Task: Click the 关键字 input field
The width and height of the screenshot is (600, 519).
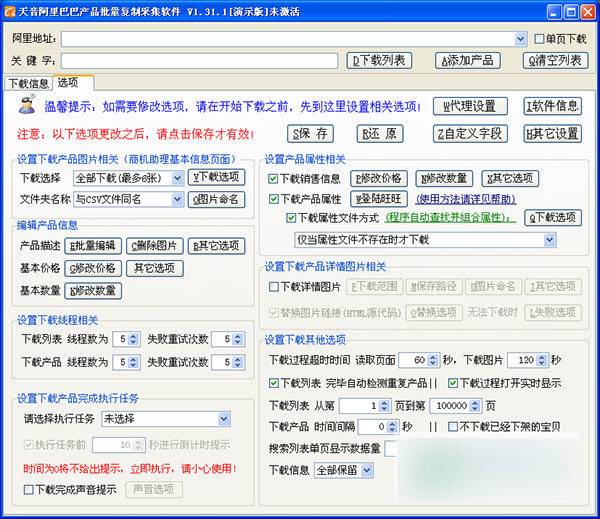Action: click(199, 61)
